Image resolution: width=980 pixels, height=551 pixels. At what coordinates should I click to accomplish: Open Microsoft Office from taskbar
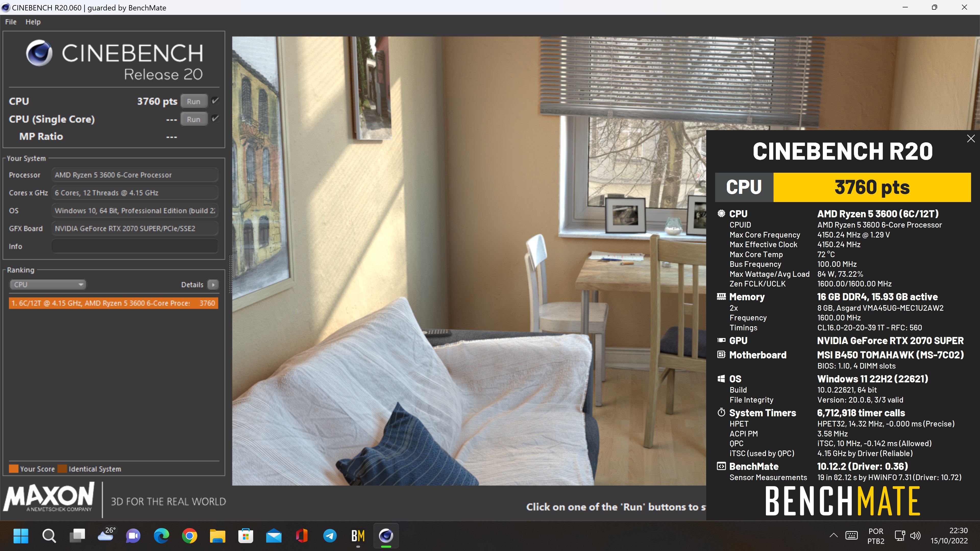[302, 536]
